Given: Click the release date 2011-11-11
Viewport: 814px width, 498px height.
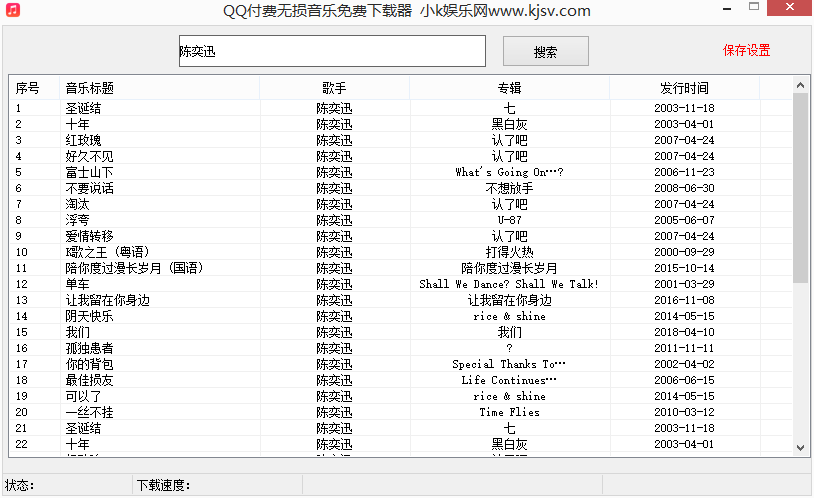Looking at the screenshot, I should point(684,348).
